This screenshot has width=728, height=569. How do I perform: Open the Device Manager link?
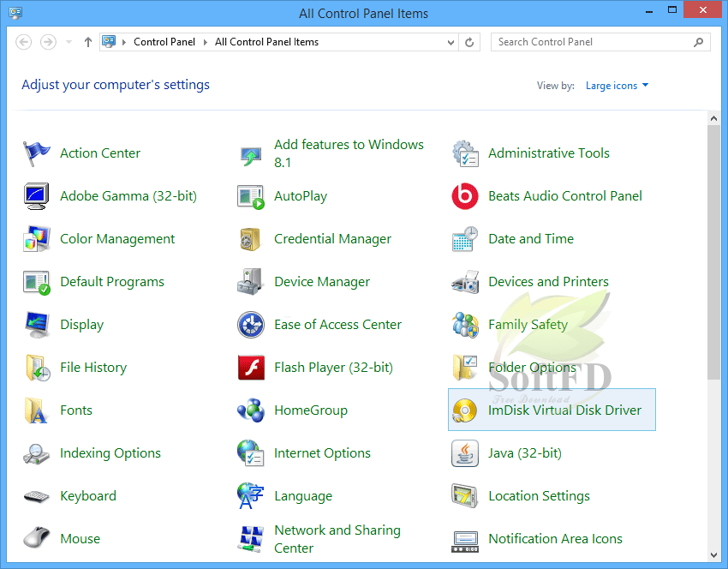coord(322,282)
